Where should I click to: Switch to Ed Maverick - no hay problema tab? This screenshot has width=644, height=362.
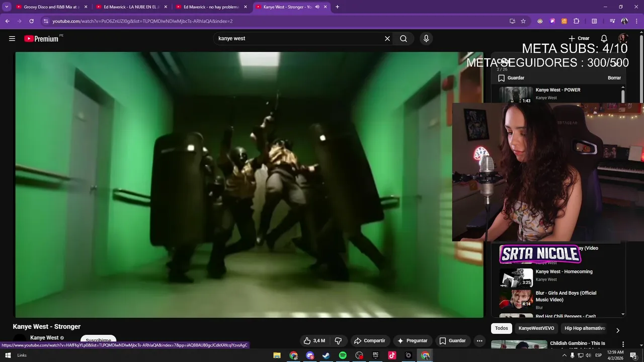point(211,7)
